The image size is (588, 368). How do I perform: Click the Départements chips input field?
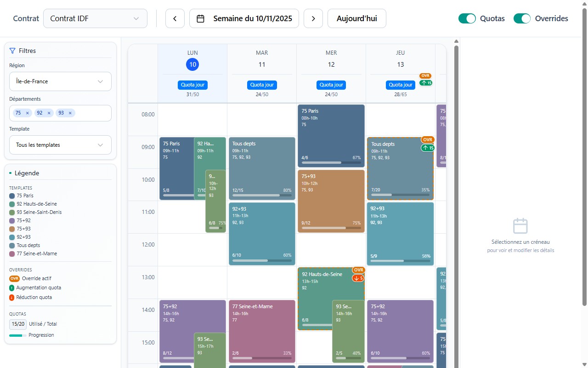tap(60, 113)
